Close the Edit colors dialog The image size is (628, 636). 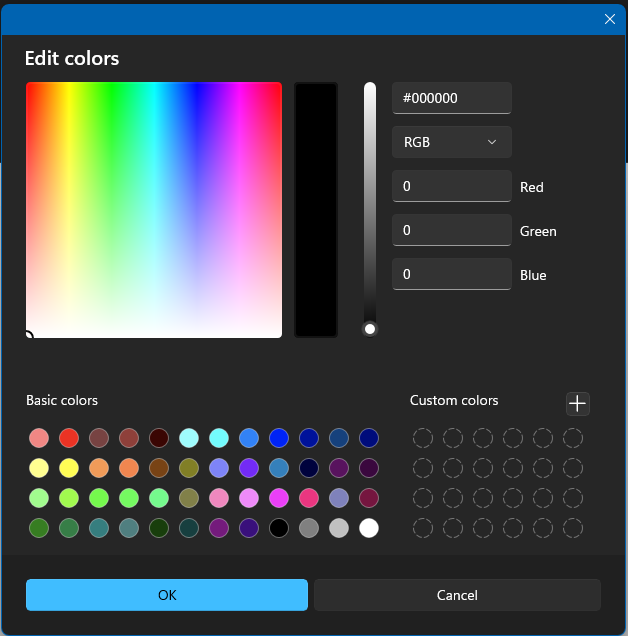pyautogui.click(x=609, y=19)
